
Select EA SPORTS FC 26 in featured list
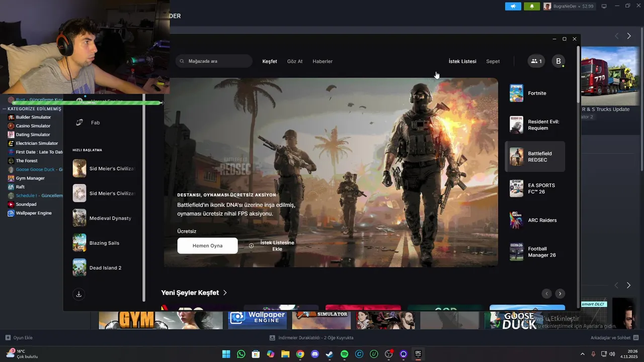(x=535, y=189)
